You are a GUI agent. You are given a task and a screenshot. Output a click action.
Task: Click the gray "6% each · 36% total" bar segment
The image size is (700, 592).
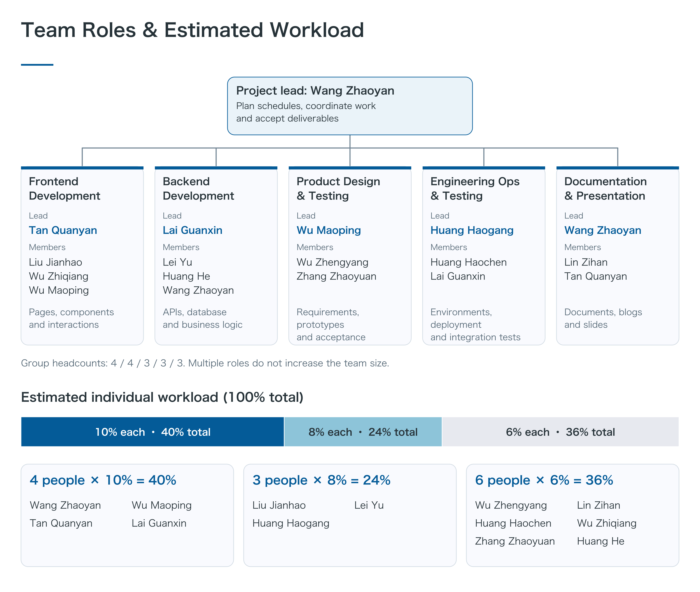tap(560, 432)
